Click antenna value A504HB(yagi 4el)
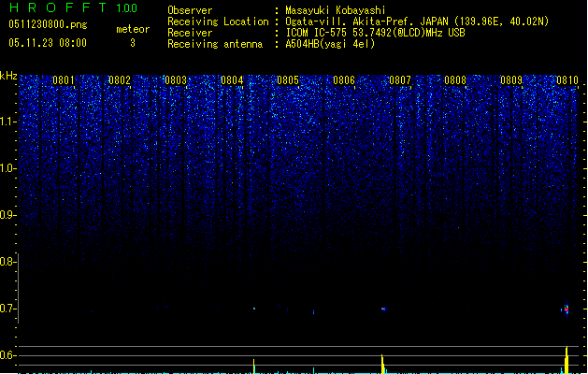588x374 pixels. pyautogui.click(x=330, y=44)
